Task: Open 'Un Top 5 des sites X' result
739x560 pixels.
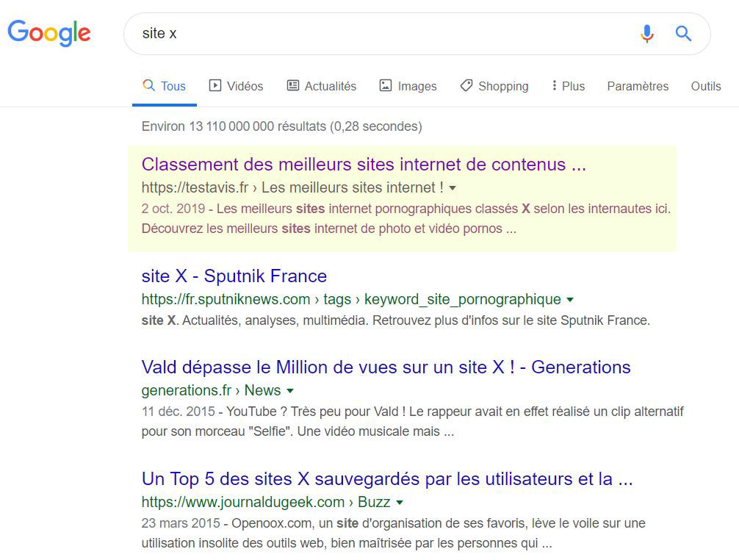Action: click(387, 479)
